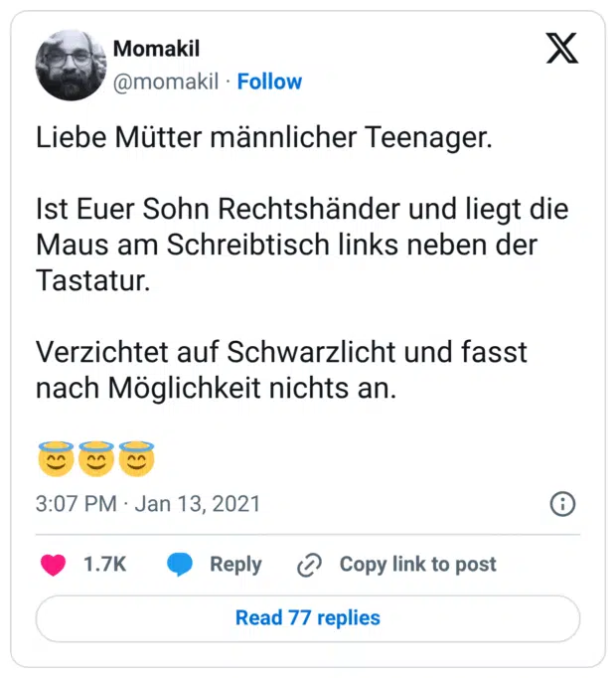Open the @momakil handle link
The image size is (616, 678).
pyautogui.click(x=166, y=82)
